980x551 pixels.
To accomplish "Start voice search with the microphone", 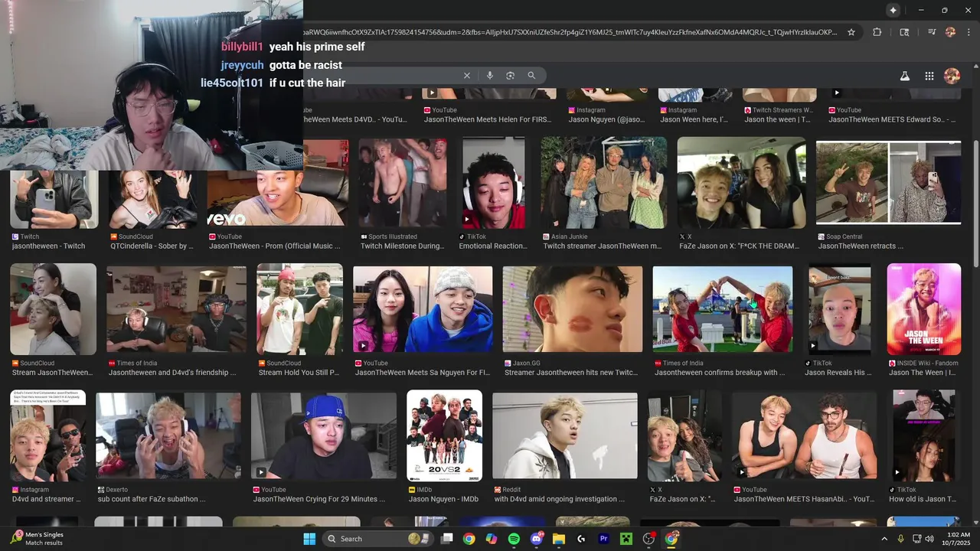I will pyautogui.click(x=489, y=76).
